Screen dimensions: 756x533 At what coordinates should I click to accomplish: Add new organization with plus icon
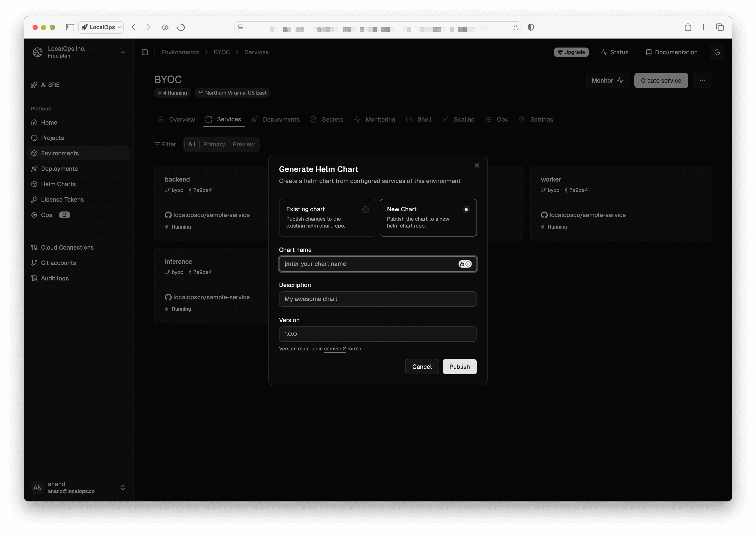123,52
